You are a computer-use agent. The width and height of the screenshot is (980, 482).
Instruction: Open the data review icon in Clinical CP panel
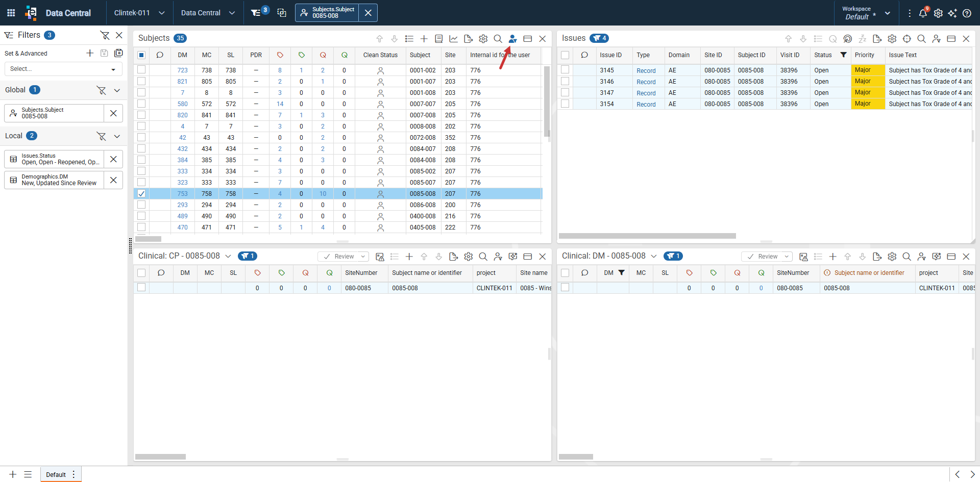(x=380, y=257)
